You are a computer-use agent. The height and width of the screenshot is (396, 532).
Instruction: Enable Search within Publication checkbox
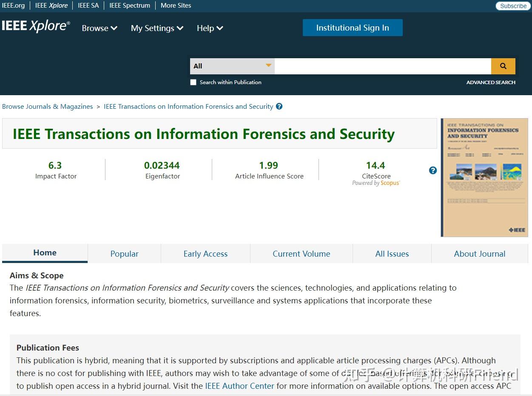[193, 82]
